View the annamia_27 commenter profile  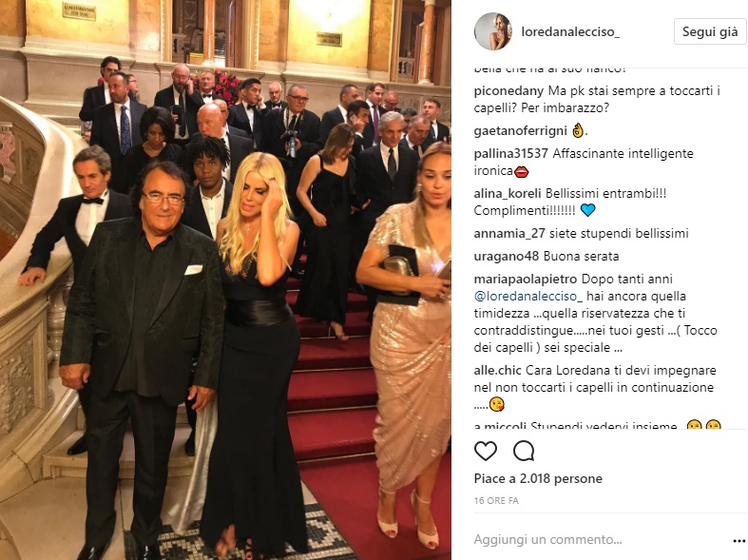click(509, 234)
